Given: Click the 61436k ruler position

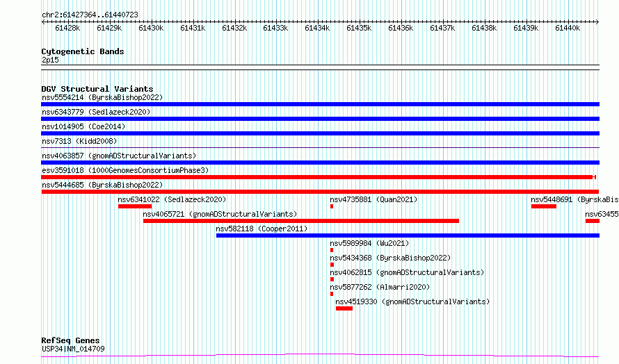Looking at the screenshot, I should pyautogui.click(x=401, y=28).
